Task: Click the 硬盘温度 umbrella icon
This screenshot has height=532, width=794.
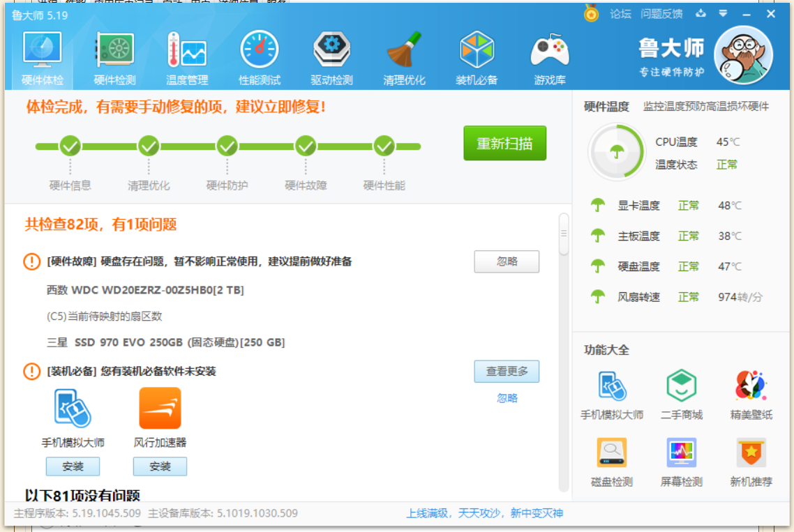Action: tap(598, 266)
